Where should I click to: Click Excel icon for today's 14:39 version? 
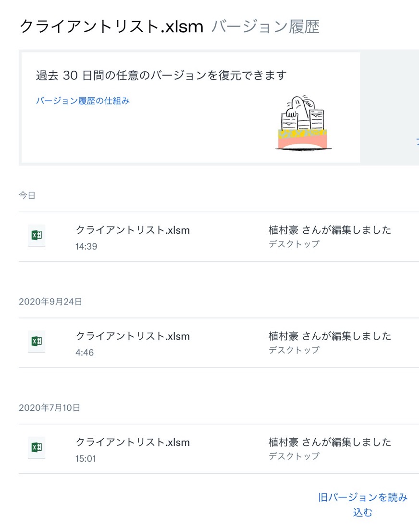coord(37,235)
